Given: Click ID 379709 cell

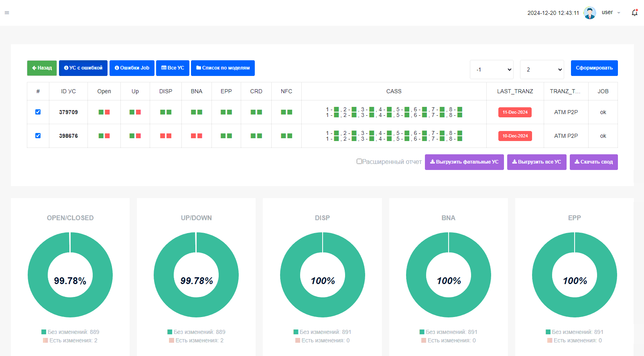Looking at the screenshot, I should pos(69,112).
